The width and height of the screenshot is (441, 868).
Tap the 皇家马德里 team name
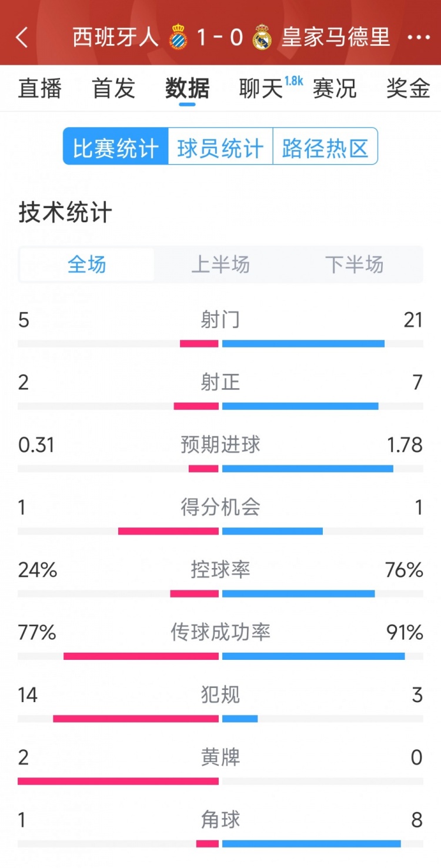click(336, 37)
